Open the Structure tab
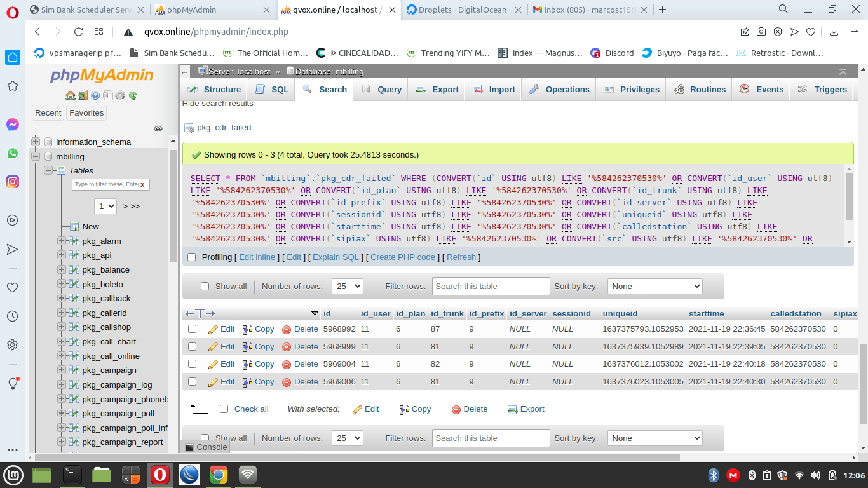868x488 pixels. (213, 90)
